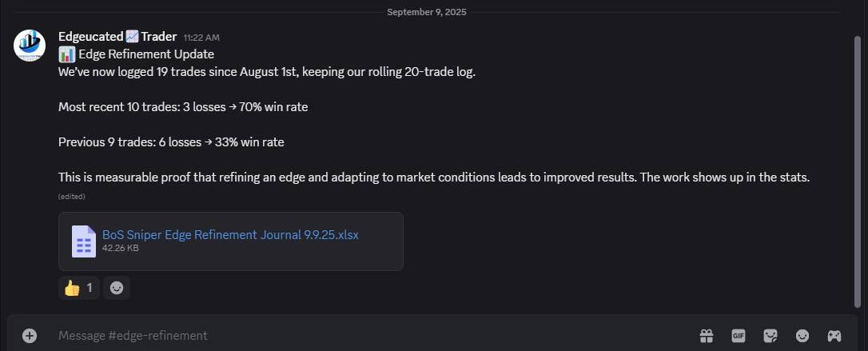Viewport: 868px width, 351px height.
Task: Click the chat scrollbar on the right
Action: [858, 160]
